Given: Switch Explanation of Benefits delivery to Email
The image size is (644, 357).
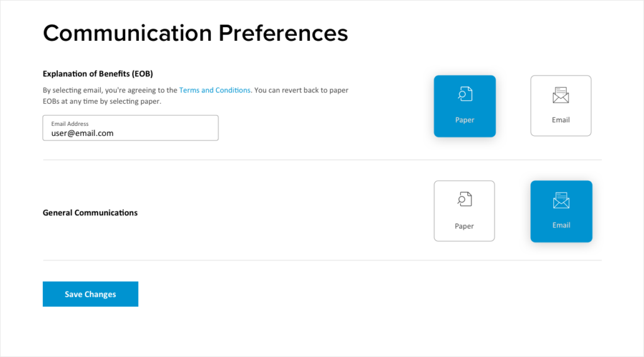Looking at the screenshot, I should pos(560,106).
